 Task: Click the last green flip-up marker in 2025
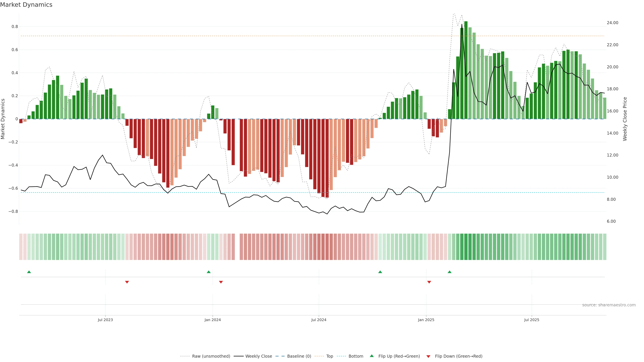click(449, 272)
